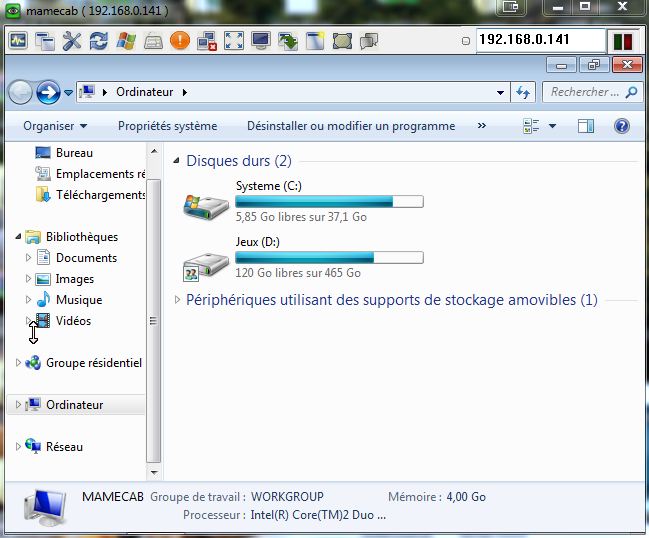Viewport: 649px width, 538px height.
Task: Expand the Musique library node
Action: (28, 299)
